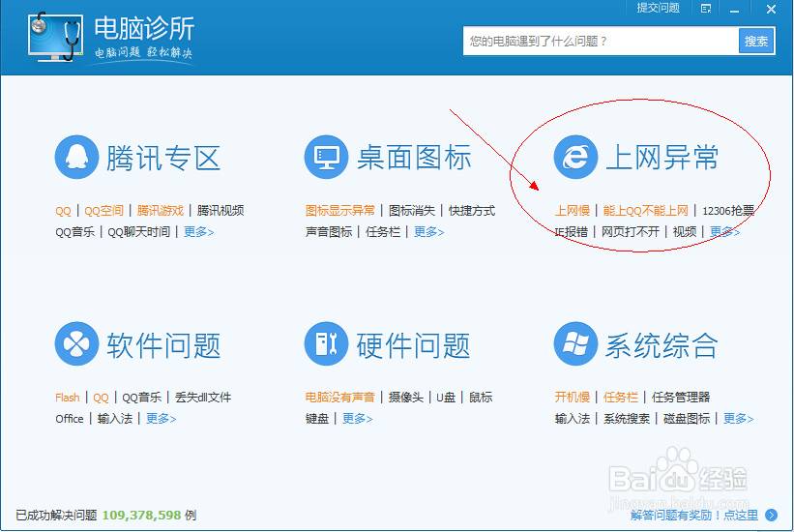This screenshot has height=532, width=794.
Task: Expand 更多 under 系统综合
Action: point(738,419)
